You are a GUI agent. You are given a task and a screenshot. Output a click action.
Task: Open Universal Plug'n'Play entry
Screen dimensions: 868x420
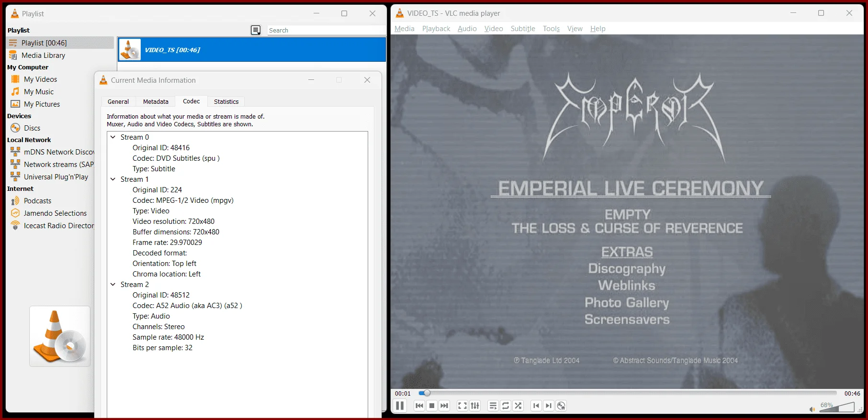coord(56,177)
